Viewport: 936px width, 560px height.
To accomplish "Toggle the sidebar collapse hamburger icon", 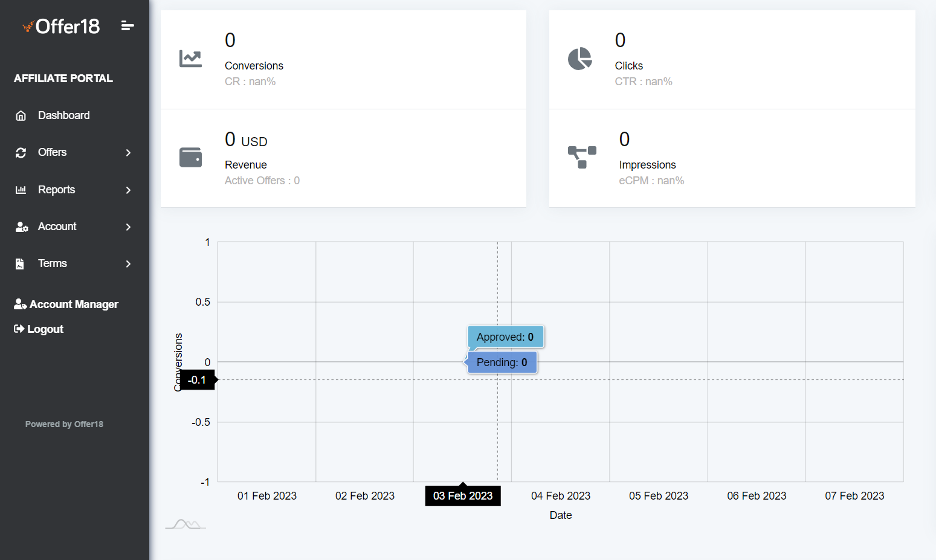I will pos(127,26).
